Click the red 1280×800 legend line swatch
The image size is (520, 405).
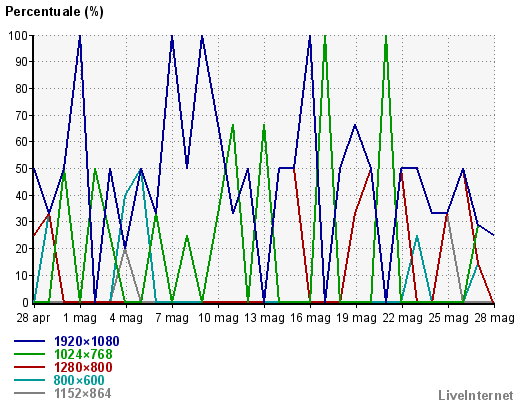(x=30, y=367)
